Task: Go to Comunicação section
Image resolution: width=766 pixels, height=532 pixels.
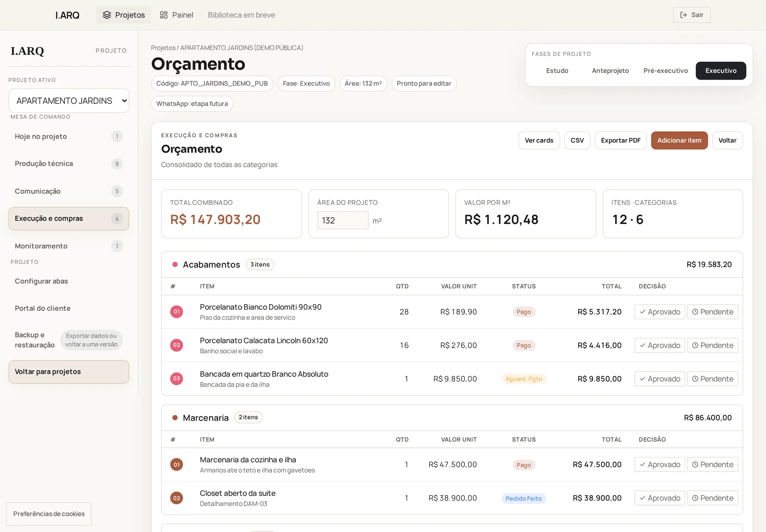Action: [69, 191]
